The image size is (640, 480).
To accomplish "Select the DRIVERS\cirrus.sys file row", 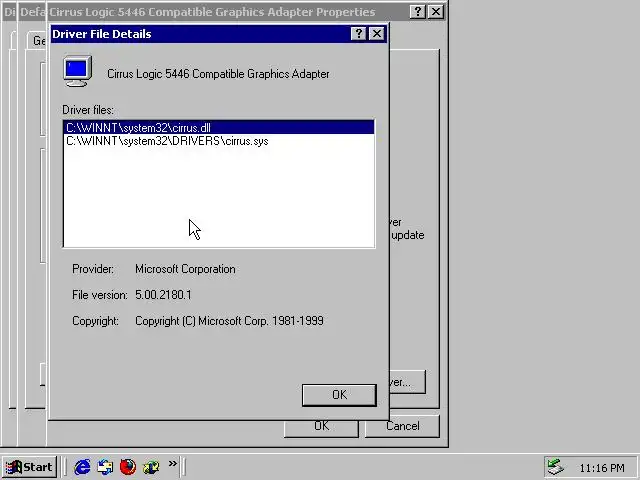I will click(219, 141).
